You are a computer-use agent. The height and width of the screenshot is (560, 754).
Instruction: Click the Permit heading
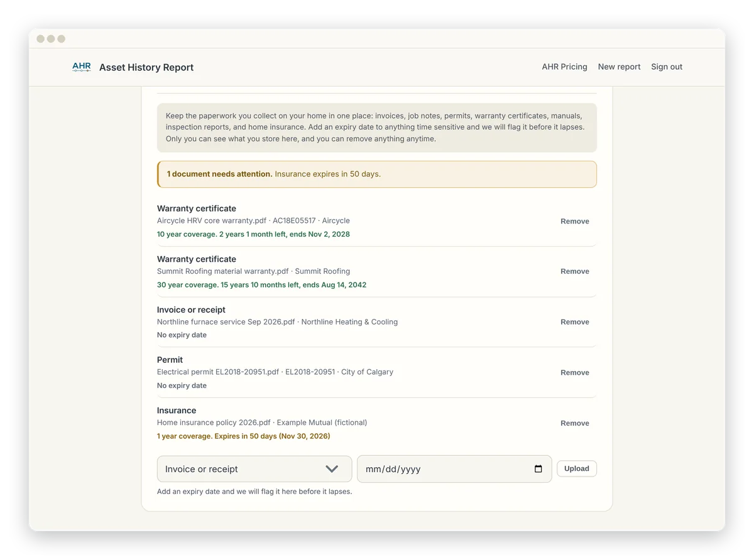point(170,360)
